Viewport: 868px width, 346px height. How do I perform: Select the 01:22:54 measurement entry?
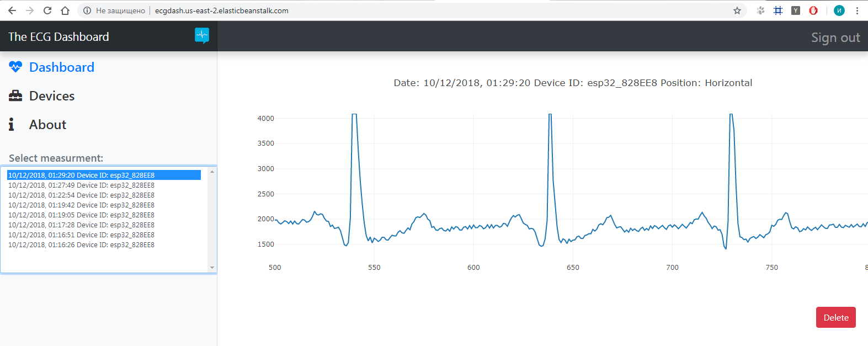point(81,195)
